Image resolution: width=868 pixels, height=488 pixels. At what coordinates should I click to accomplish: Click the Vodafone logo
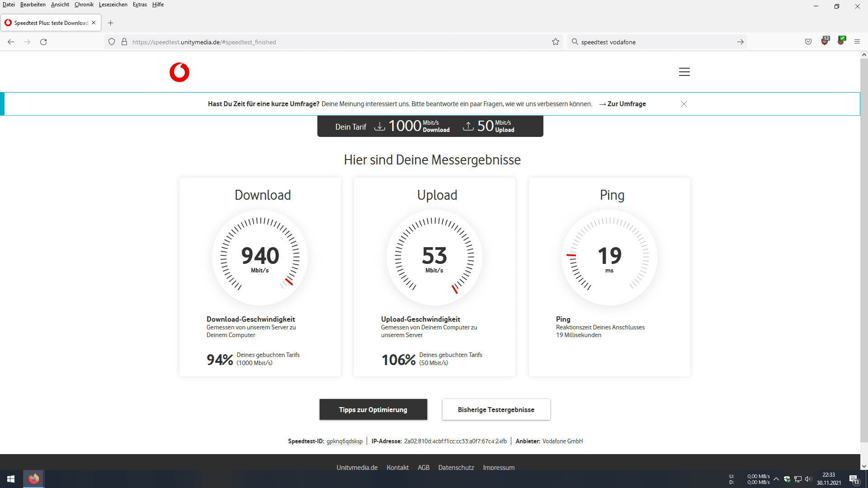[x=179, y=72]
